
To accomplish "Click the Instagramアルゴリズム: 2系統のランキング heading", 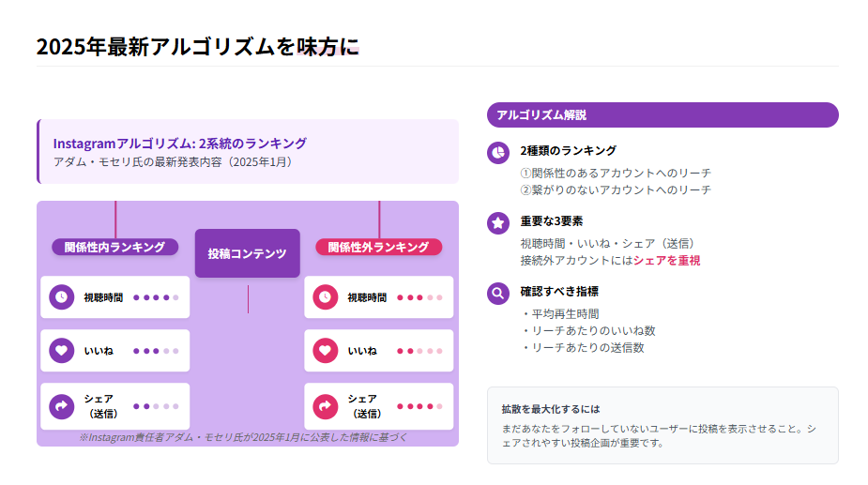I will coord(180,144).
